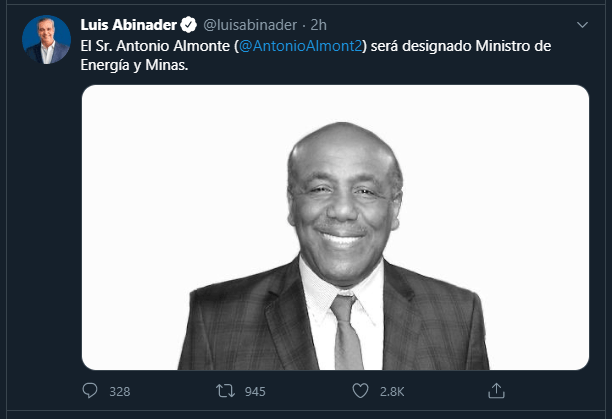Screen dimensions: 612x419
Task: Like the tweet with the heart icon
Action: [x=359, y=390]
